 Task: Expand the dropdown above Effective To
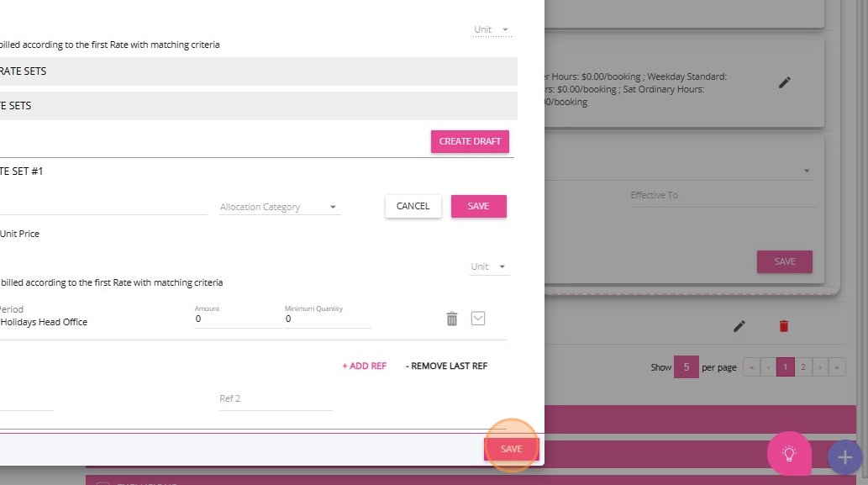[807, 171]
